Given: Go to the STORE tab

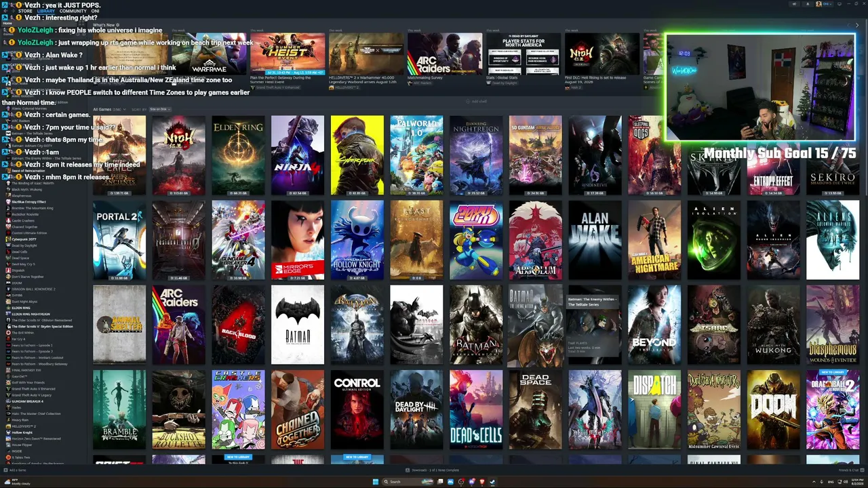Looking at the screenshot, I should (x=25, y=12).
